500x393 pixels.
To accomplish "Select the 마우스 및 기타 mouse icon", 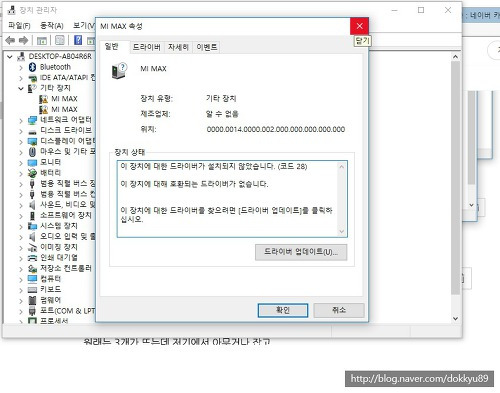I will click(32, 152).
